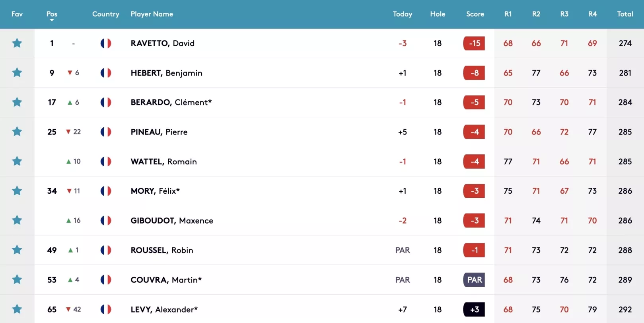The height and width of the screenshot is (323, 644).
Task: Toggle favorite star for HEBERT, Benjamin
Action: tap(17, 72)
